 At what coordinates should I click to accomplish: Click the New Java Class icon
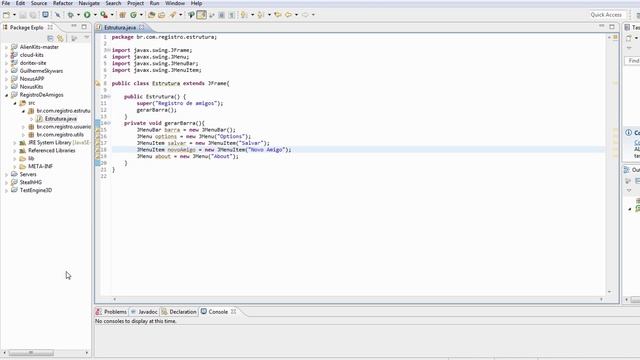coord(133,15)
